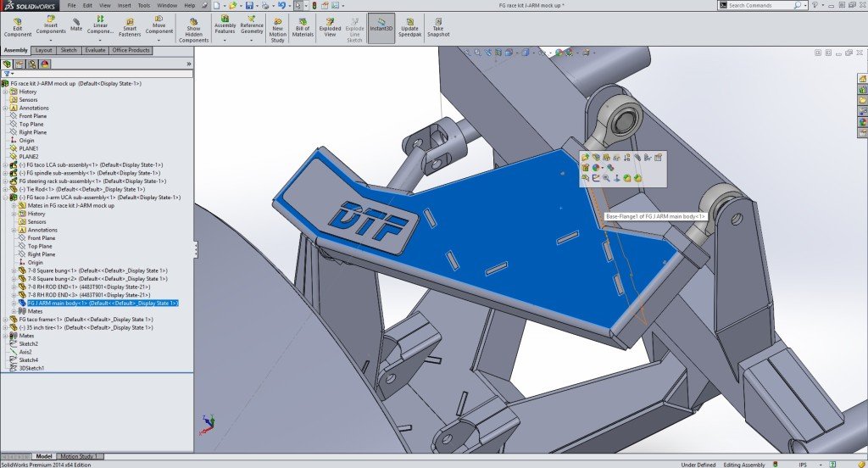Select Sketch4 in the tree
Screen dimensions: 868x468
[28, 360]
